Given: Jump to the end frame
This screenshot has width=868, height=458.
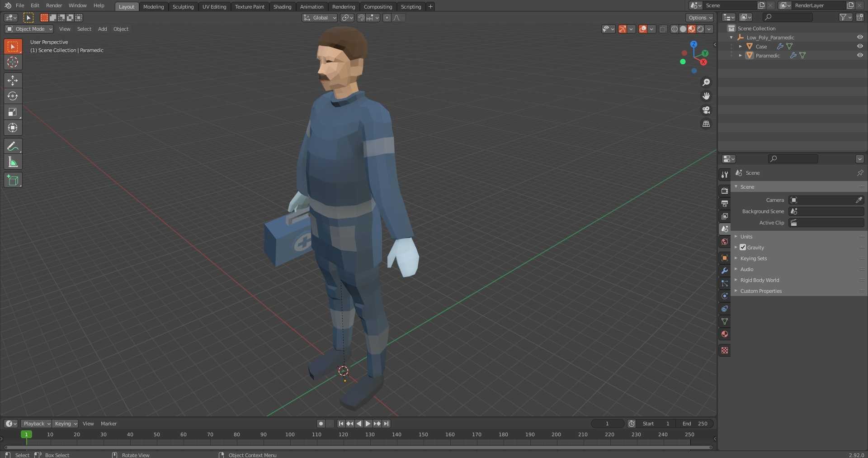Looking at the screenshot, I should coord(386,424).
